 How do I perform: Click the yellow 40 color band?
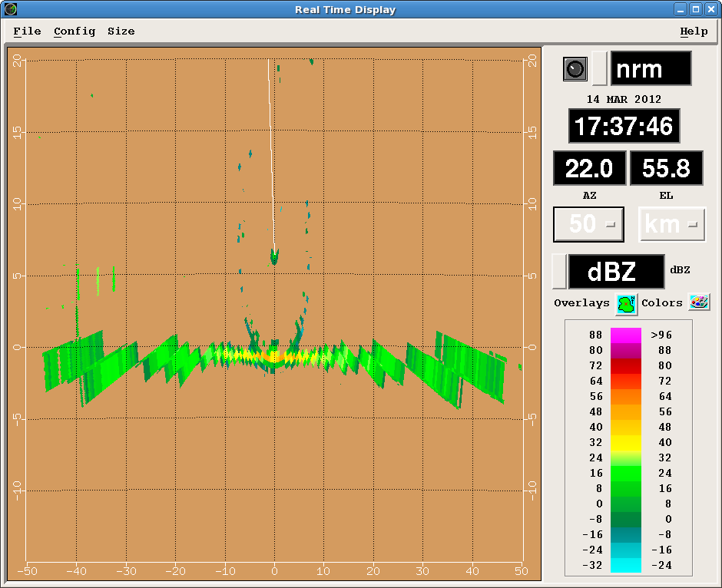coord(626,443)
